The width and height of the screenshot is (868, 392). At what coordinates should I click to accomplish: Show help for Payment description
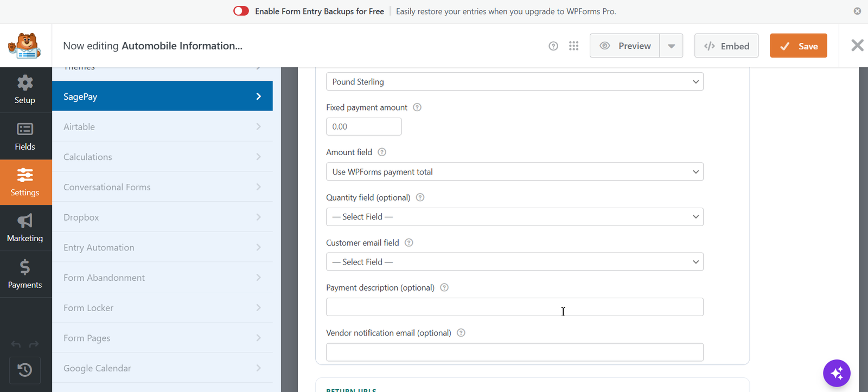tap(444, 287)
